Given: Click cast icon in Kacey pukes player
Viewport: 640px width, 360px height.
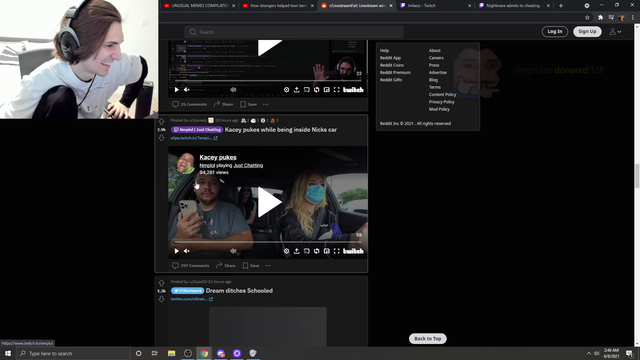Looking at the screenshot, I should pyautogui.click(x=307, y=251).
